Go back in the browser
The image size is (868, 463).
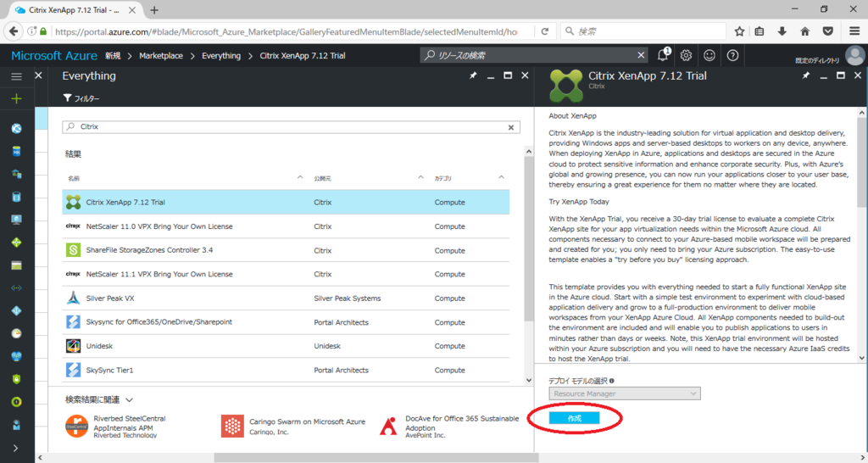(14, 31)
